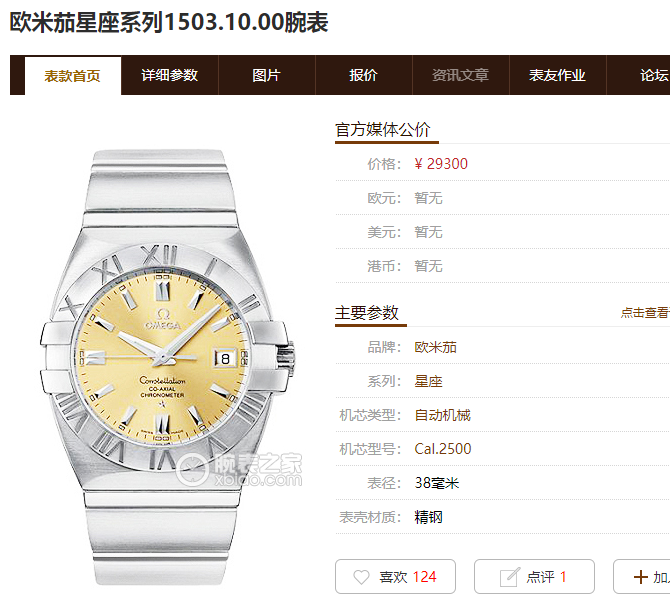The width and height of the screenshot is (670, 605).
Task: Open the 表友作业 tab
Action: tap(558, 75)
